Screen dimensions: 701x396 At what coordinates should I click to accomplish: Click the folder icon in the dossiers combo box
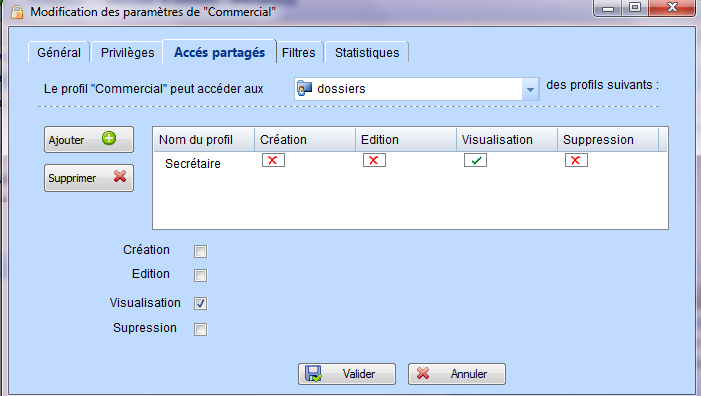(304, 88)
